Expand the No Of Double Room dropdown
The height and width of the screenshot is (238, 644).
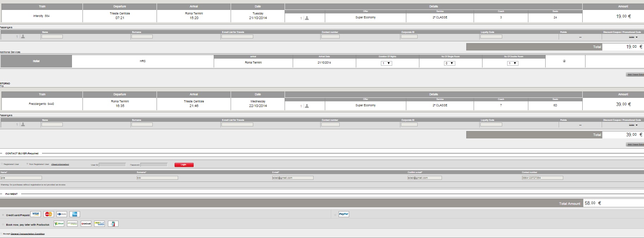513,63
